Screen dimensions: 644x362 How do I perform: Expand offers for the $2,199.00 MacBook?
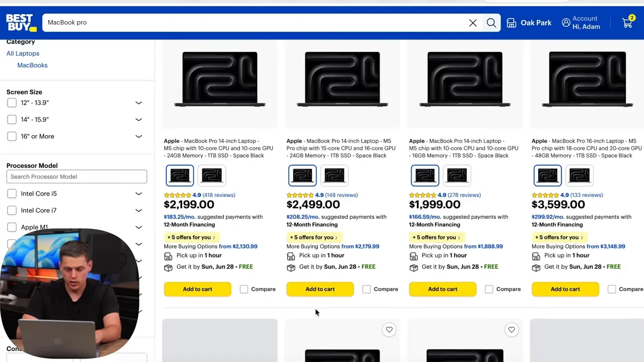(x=191, y=237)
